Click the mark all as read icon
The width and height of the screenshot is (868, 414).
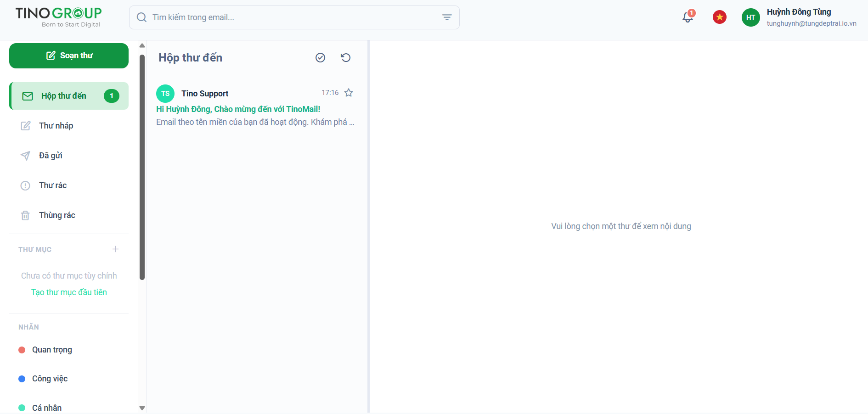coord(320,57)
